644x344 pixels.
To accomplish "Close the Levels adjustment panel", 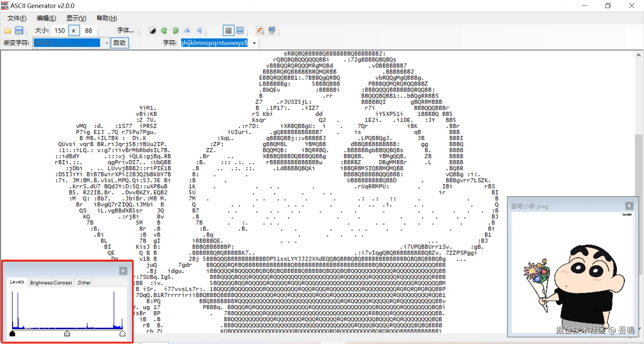I will [123, 271].
